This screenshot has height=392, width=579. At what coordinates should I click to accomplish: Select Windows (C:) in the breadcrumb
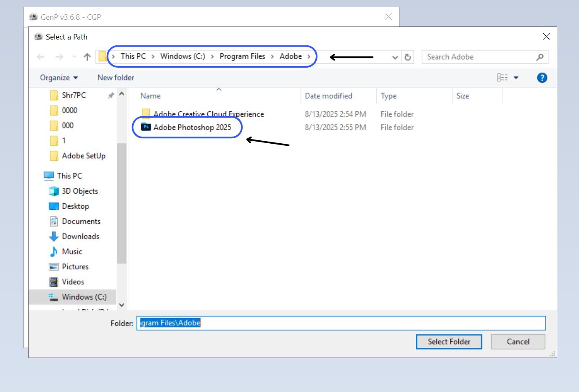(x=182, y=56)
